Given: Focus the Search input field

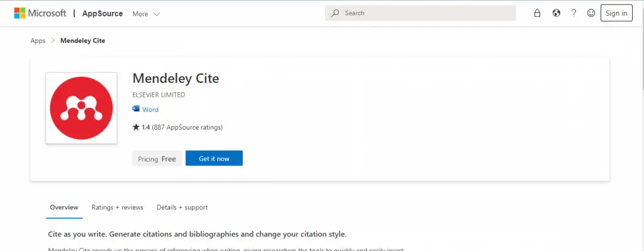Looking at the screenshot, I should 421,13.
